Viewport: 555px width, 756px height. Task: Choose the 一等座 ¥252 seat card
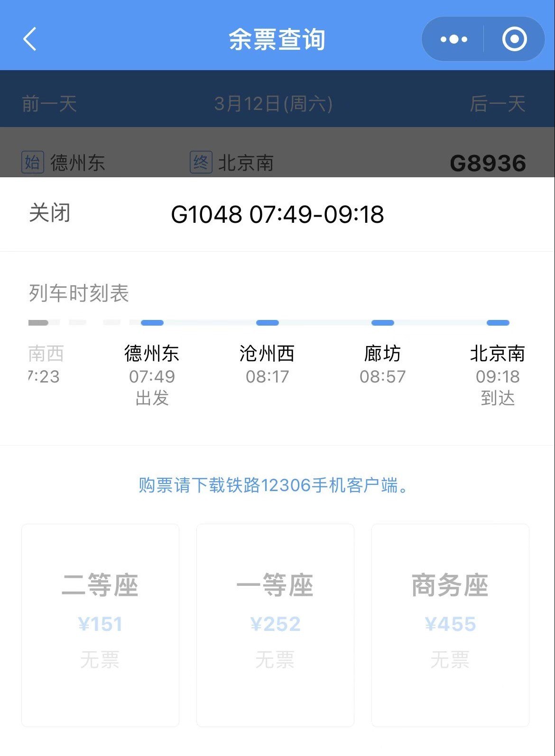[275, 625]
